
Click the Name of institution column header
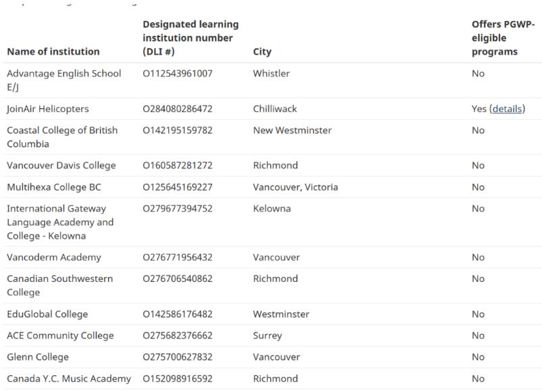(x=53, y=51)
